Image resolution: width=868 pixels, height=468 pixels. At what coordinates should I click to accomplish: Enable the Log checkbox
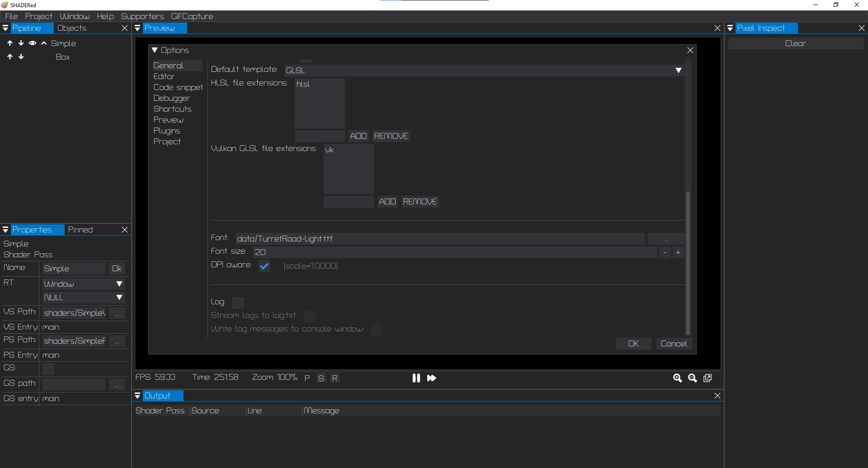point(238,303)
